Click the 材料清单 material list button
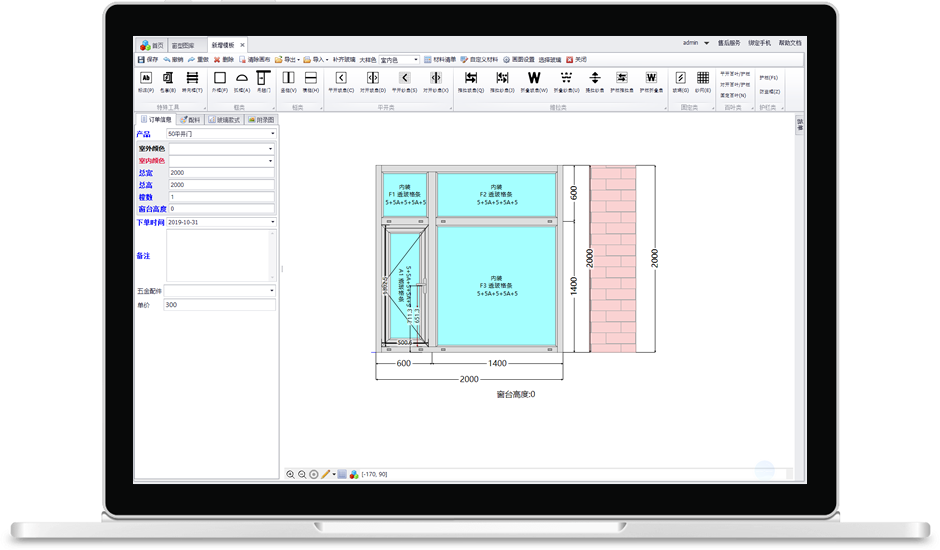The image size is (940, 550). tap(440, 60)
